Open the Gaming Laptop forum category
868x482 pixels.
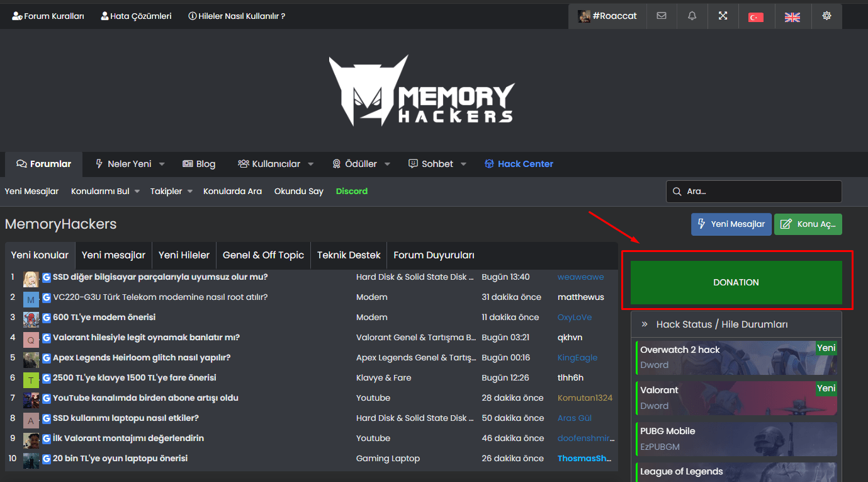(x=388, y=459)
